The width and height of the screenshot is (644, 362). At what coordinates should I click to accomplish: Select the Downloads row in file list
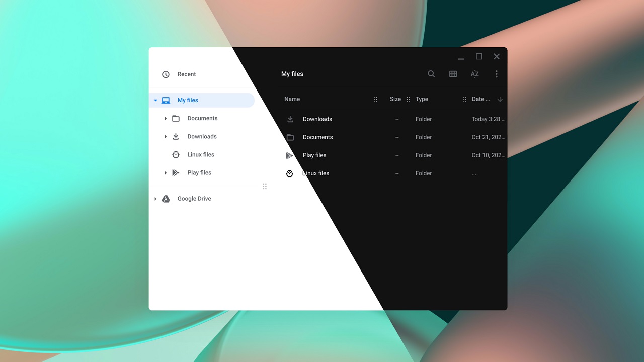pyautogui.click(x=317, y=119)
